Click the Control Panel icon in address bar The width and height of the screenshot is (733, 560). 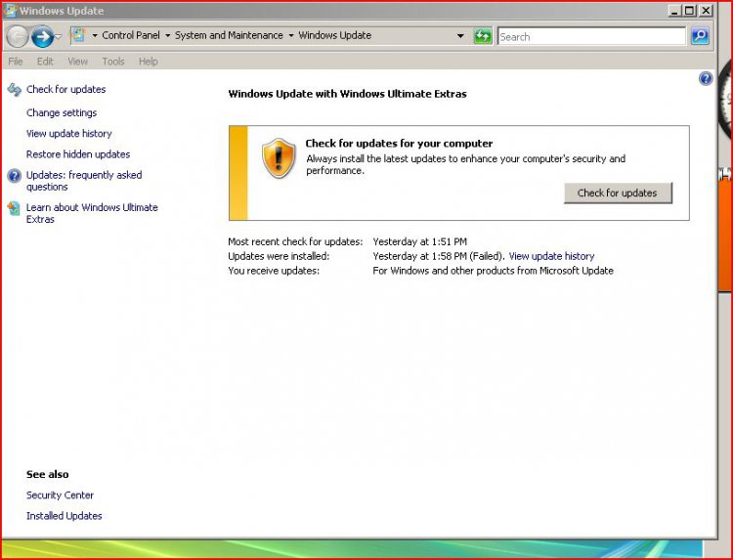tap(78, 35)
